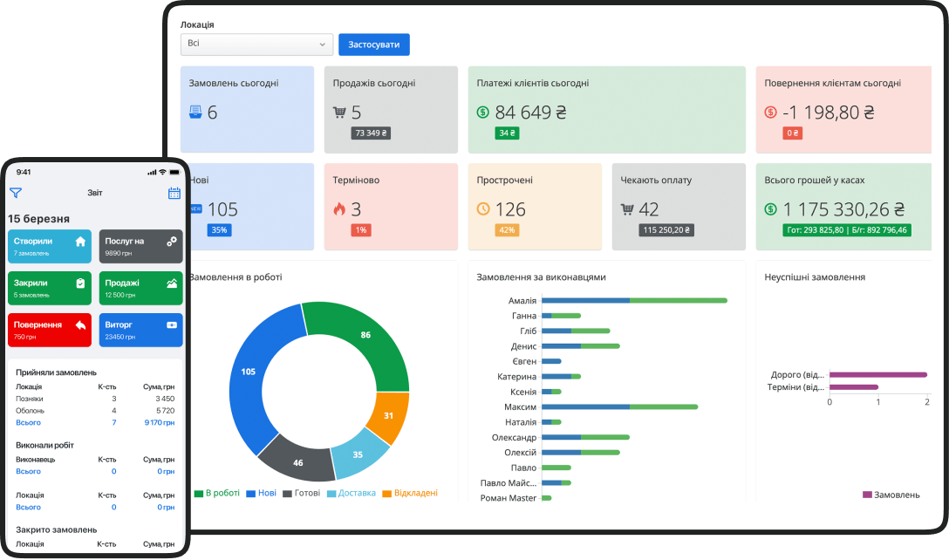Click the flame icon in Терміново card
Viewport: 949px width, 560px height.
339,208
